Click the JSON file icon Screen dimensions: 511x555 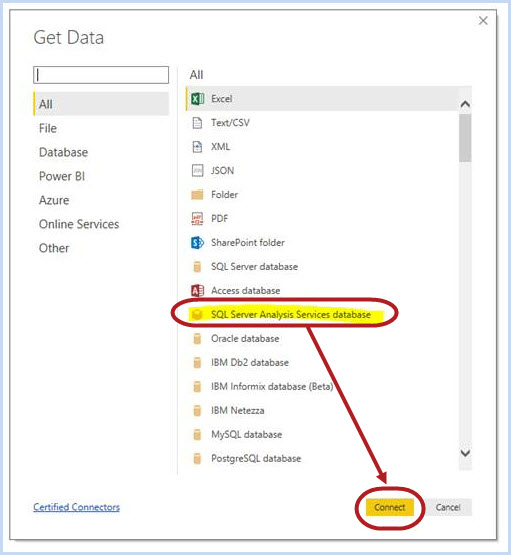coord(197,171)
